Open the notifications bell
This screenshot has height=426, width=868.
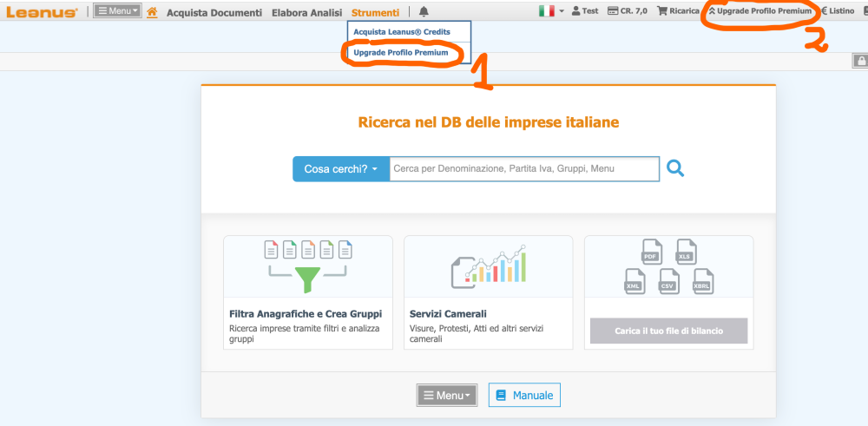click(424, 12)
